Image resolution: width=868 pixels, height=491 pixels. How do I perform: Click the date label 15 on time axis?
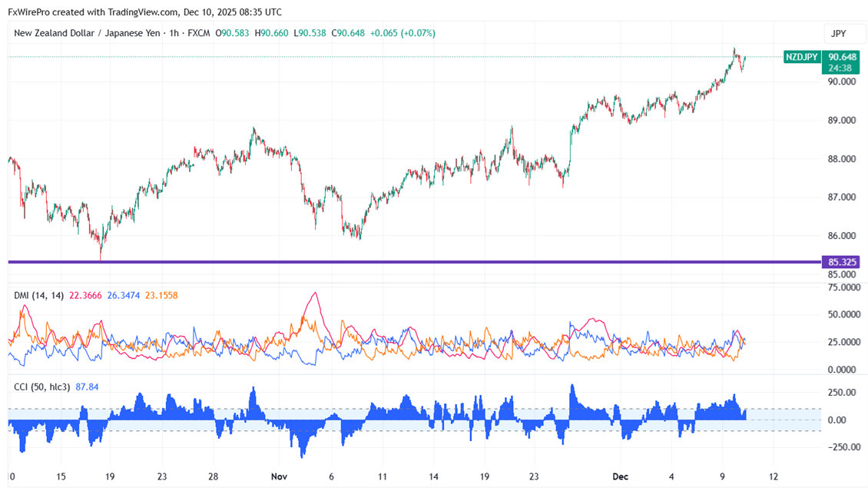61,476
